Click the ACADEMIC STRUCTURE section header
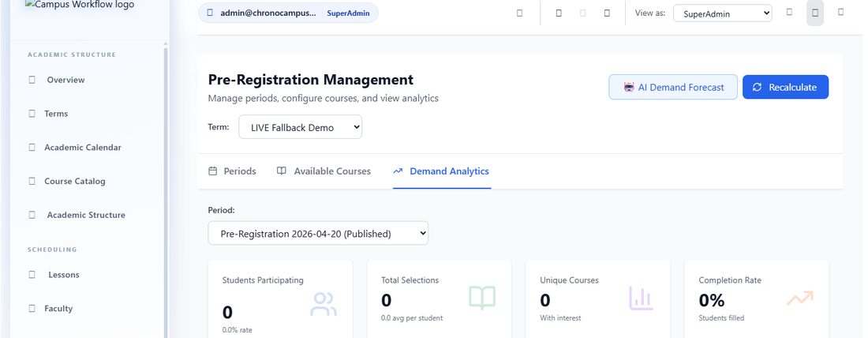The height and width of the screenshot is (338, 868). pyautogui.click(x=72, y=54)
